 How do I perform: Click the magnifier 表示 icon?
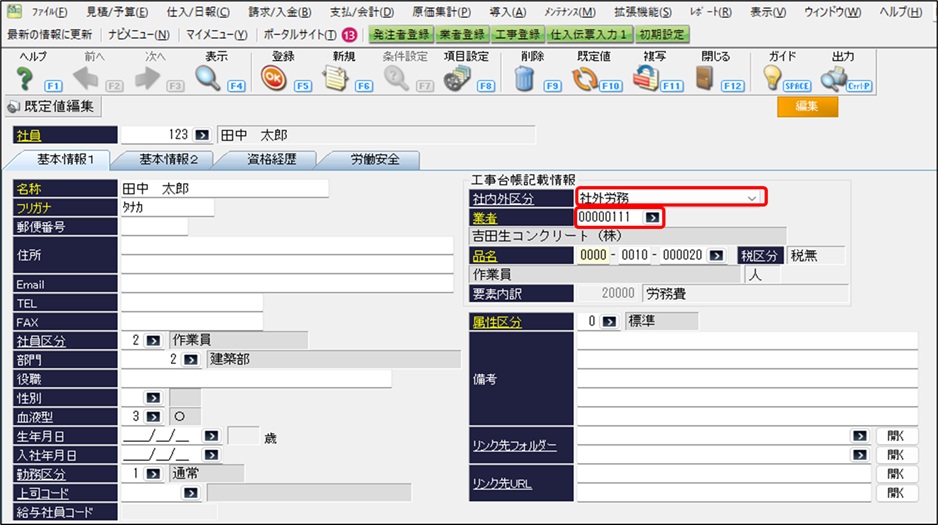[x=209, y=78]
